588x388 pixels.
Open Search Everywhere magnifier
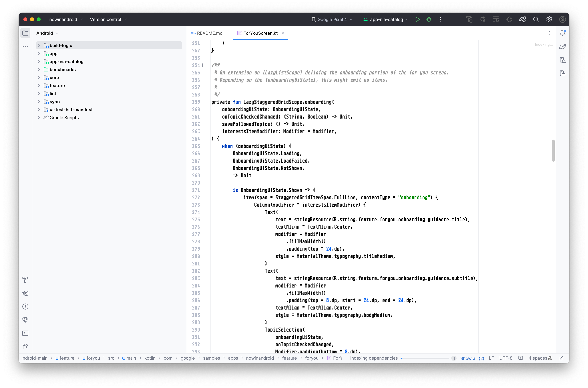pos(536,19)
